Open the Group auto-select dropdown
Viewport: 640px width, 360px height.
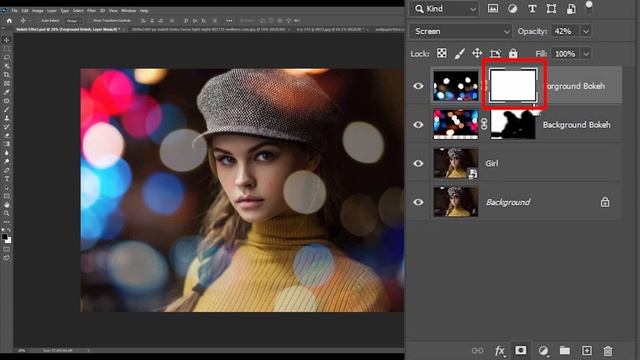pos(74,20)
